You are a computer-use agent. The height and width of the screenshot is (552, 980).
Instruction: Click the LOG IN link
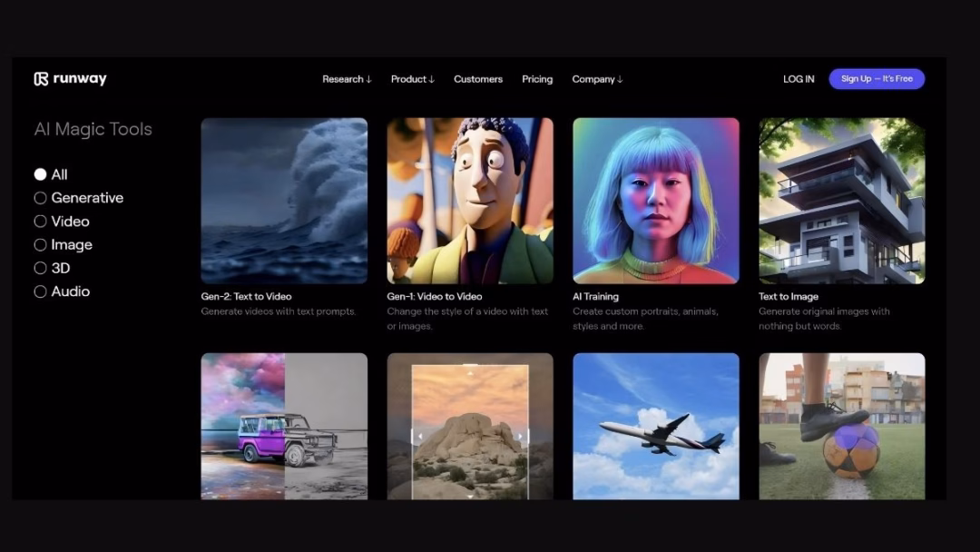799,79
